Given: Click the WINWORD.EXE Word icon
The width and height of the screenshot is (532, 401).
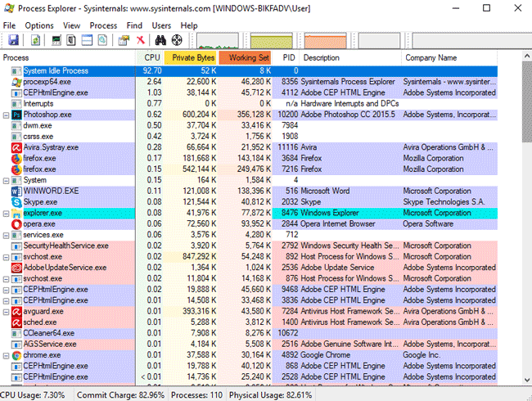Looking at the screenshot, I should click(x=17, y=191).
